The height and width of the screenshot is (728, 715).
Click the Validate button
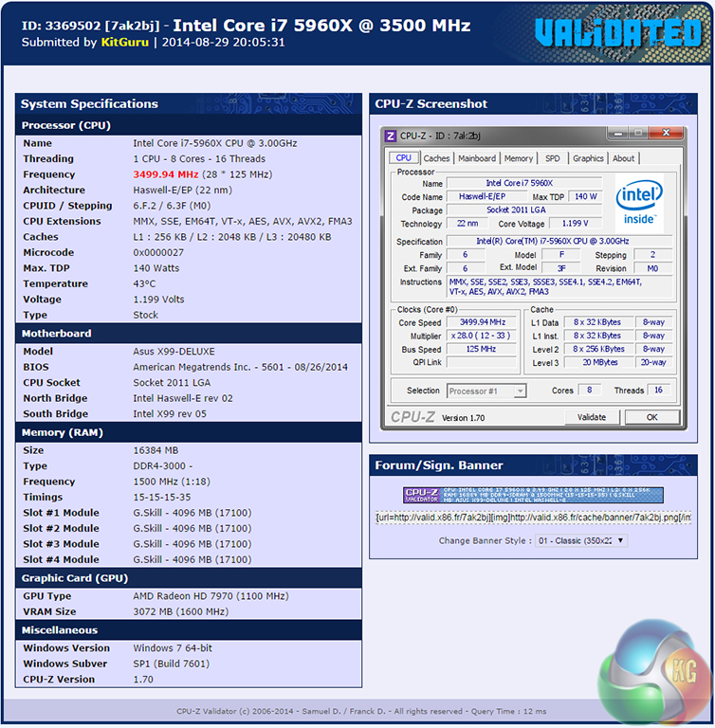(x=592, y=417)
